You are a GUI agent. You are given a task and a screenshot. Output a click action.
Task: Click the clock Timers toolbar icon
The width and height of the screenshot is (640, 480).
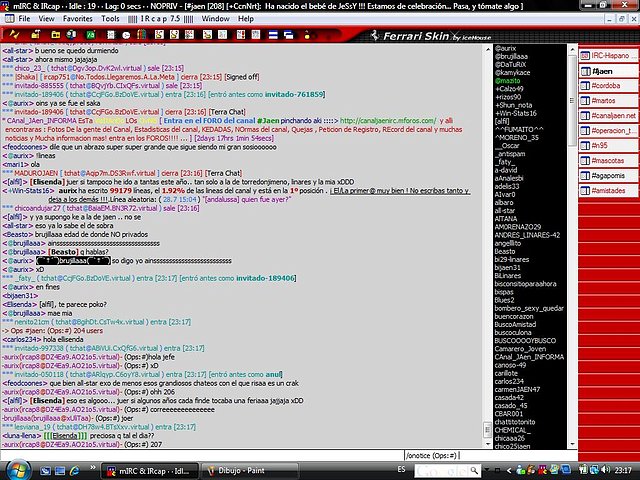126,35
